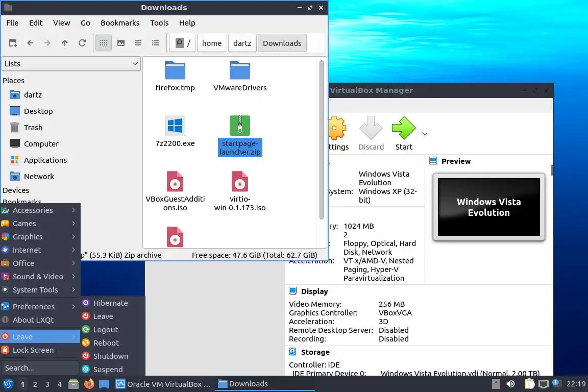Open the volume control tray icon

point(511,384)
